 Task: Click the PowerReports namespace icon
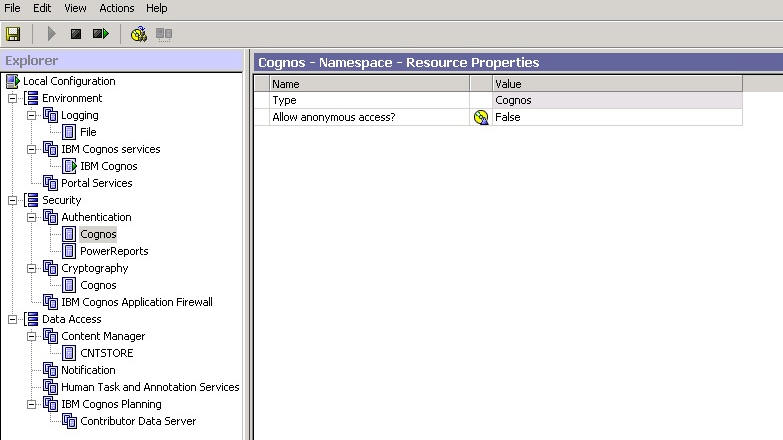tap(69, 251)
